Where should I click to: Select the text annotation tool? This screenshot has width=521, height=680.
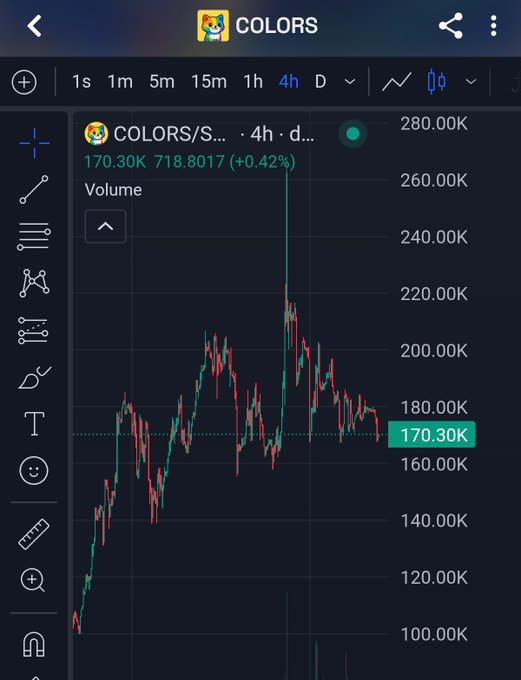click(x=34, y=424)
